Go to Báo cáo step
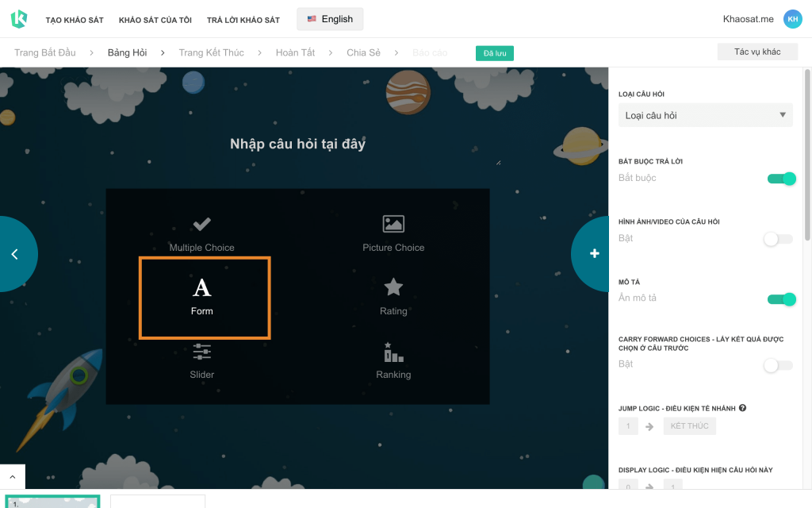The height and width of the screenshot is (508, 812). 430,52
